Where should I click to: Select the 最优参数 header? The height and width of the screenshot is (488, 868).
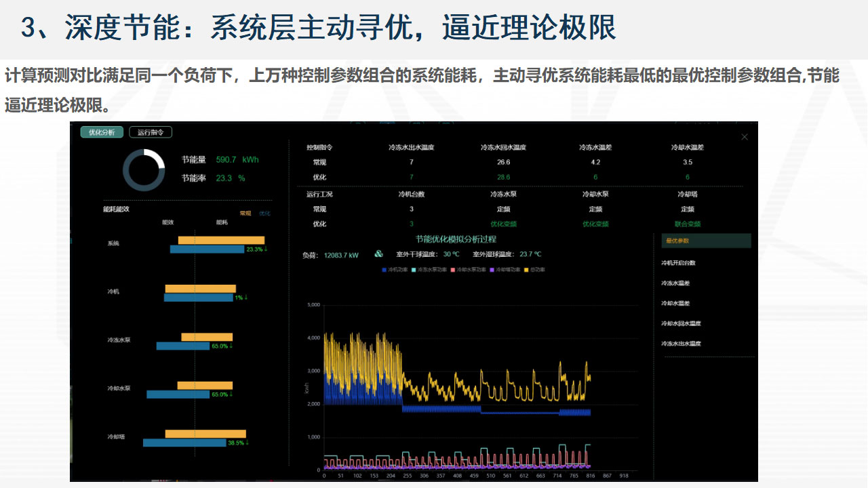(x=706, y=241)
